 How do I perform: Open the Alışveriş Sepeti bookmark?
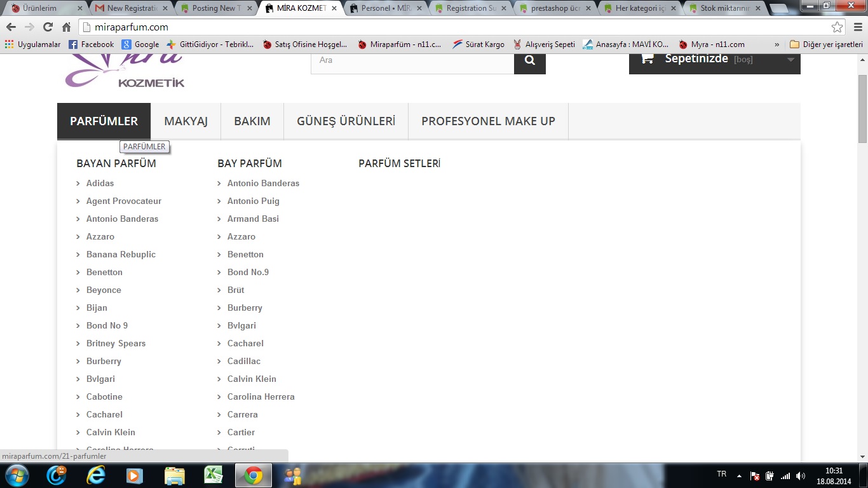tap(544, 44)
